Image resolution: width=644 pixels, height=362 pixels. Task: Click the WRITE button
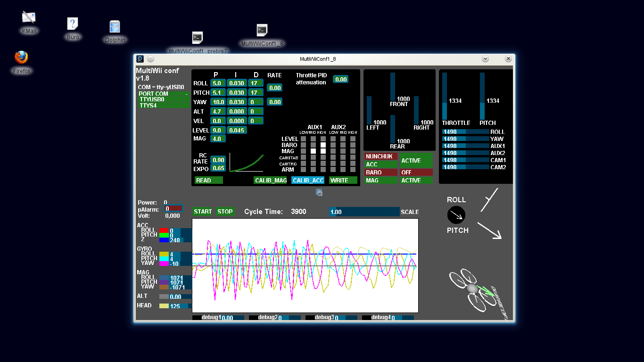tap(343, 181)
